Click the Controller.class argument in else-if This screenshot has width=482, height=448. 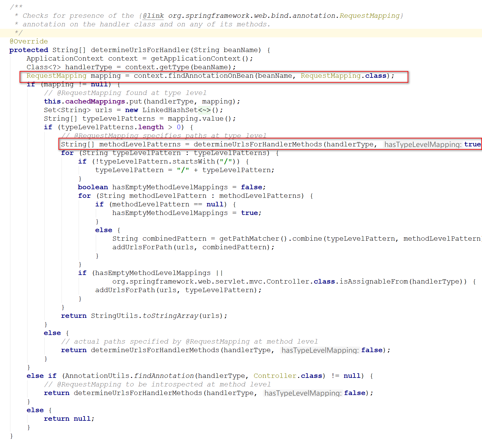click(x=288, y=376)
